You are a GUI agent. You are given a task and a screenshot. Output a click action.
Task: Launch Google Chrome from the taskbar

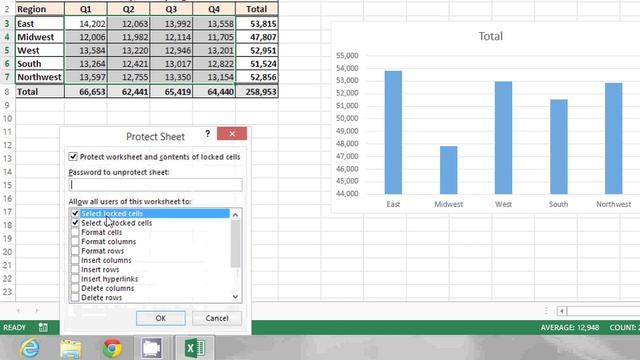click(x=112, y=348)
